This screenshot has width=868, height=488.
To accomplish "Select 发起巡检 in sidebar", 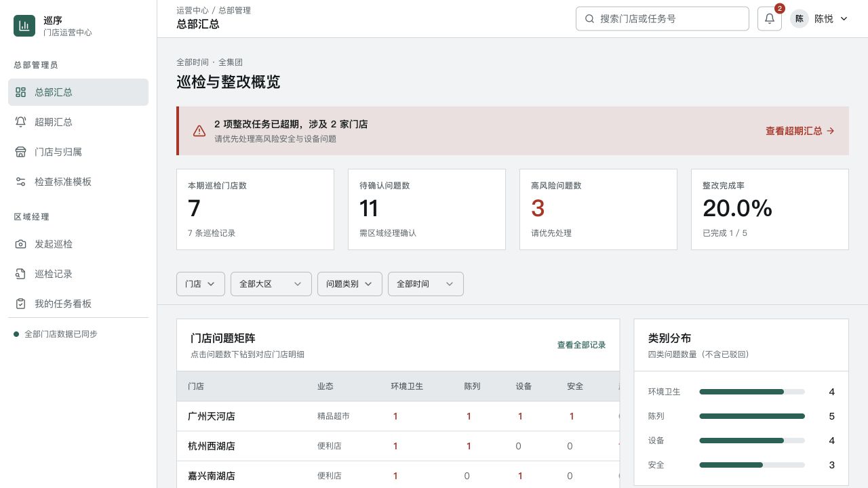I will tap(78, 244).
